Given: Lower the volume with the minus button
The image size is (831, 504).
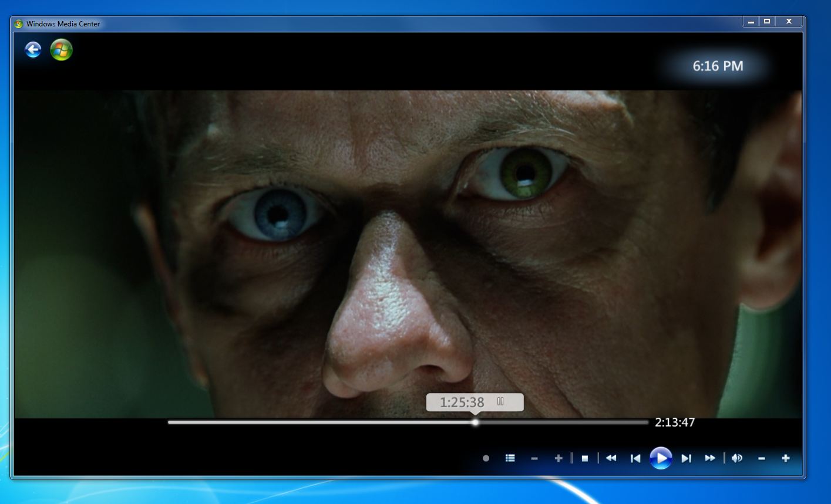Looking at the screenshot, I should coord(762,458).
